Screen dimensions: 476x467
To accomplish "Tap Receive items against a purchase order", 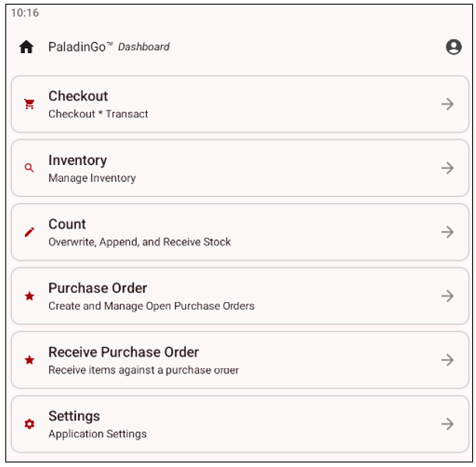I will pos(143,370).
